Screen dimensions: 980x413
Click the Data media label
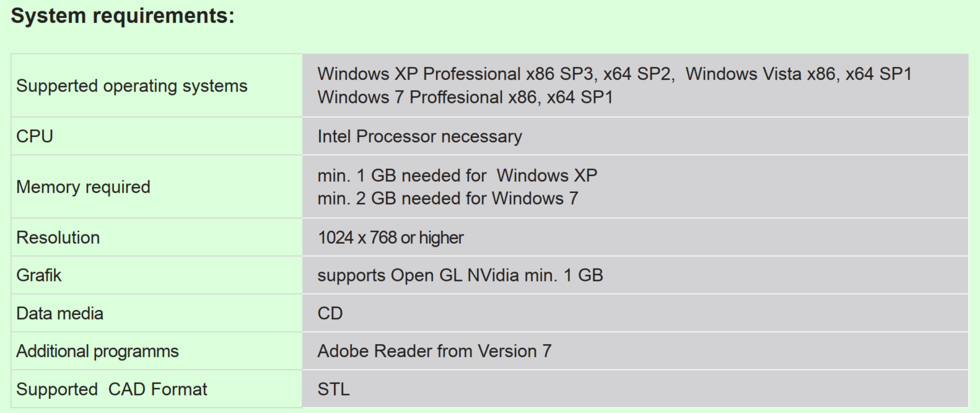tap(59, 313)
